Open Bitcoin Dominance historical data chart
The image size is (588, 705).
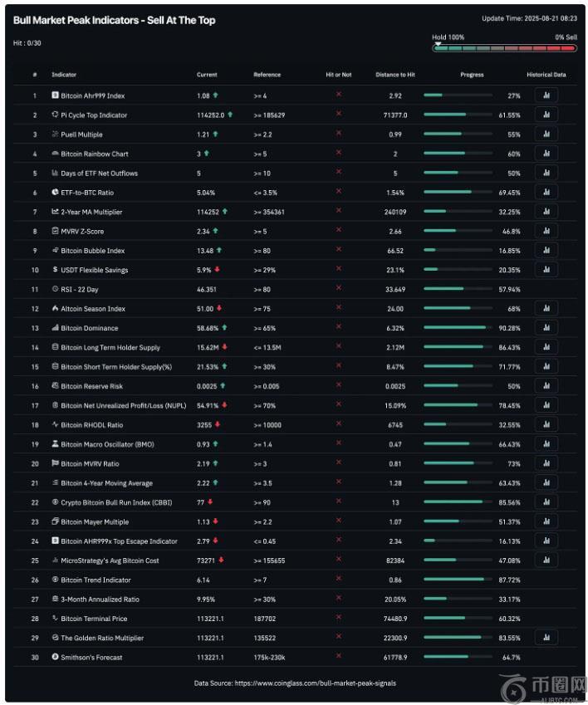click(x=546, y=328)
